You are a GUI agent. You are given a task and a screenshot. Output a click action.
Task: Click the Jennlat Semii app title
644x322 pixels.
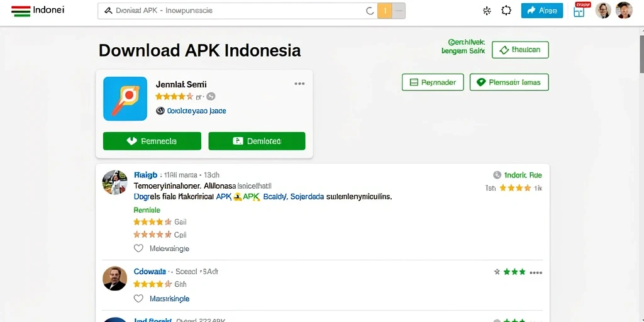coord(181,84)
